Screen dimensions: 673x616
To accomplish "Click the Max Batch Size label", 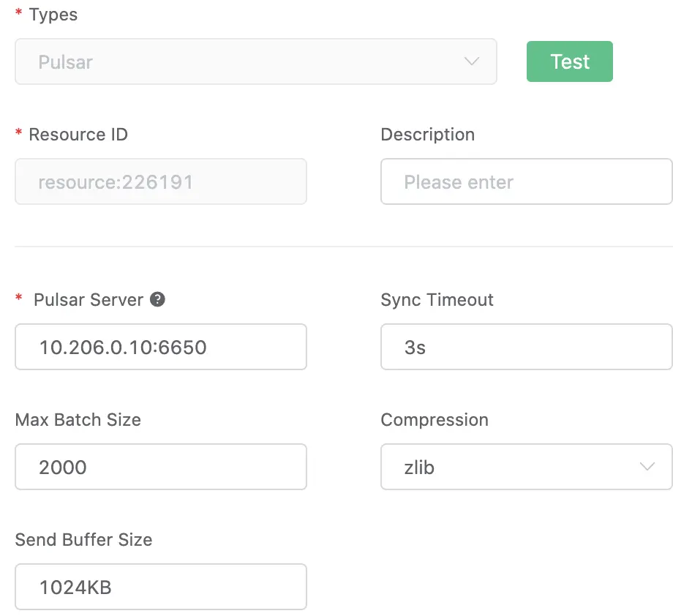I will (x=78, y=420).
